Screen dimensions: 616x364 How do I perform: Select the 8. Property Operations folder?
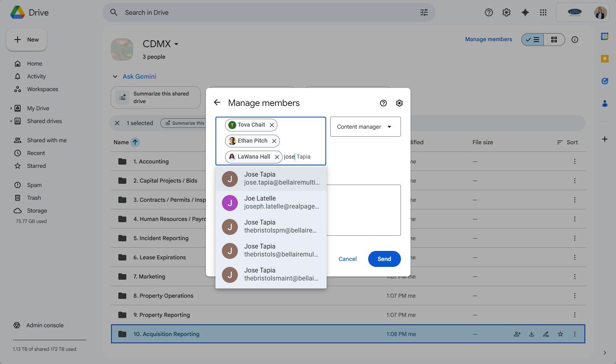348,296
